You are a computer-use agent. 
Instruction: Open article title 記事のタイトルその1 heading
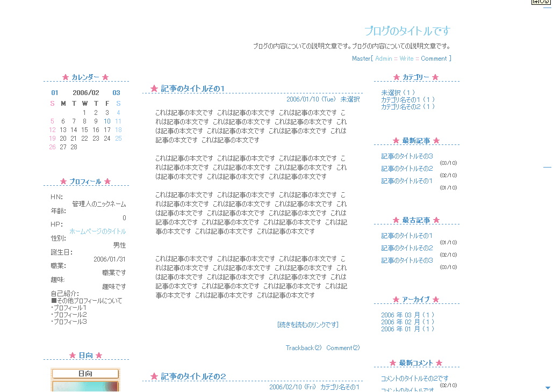point(192,89)
